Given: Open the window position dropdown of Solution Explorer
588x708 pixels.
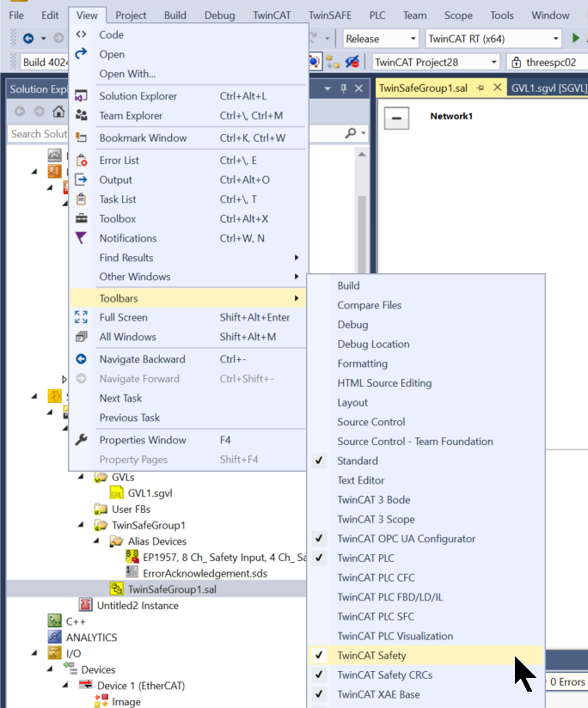Looking at the screenshot, I should pos(328,88).
